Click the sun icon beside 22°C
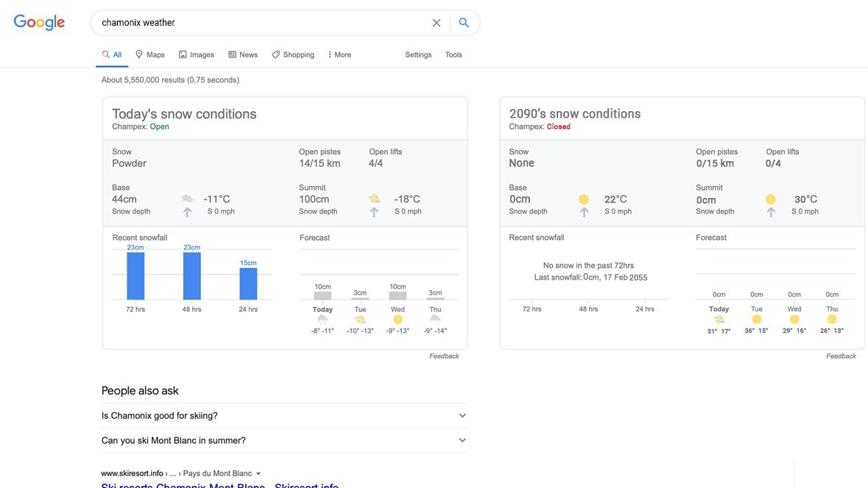This screenshot has height=488, width=868. point(583,198)
